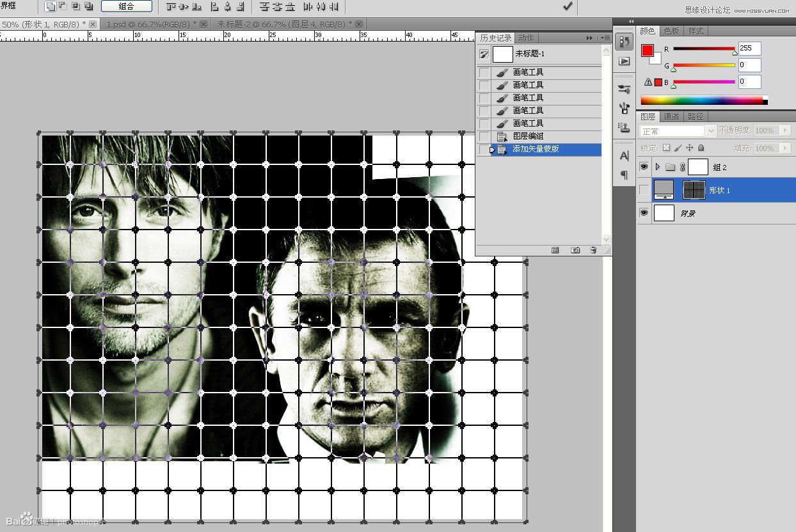Delete current state with History trash icon
796x532 pixels.
593,250
